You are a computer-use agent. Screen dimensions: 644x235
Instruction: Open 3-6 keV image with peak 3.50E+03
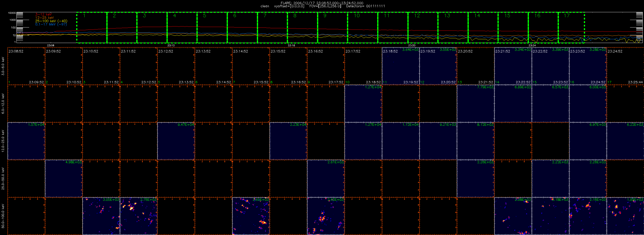click(x=438, y=66)
